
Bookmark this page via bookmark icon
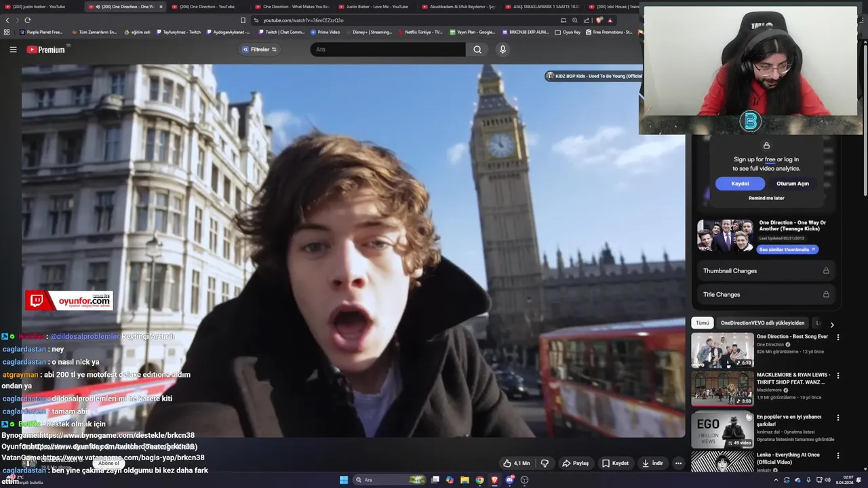pos(243,20)
